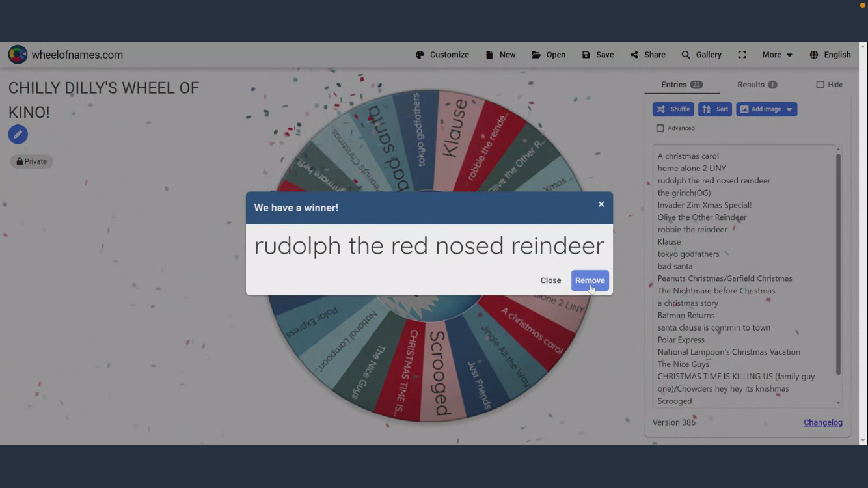
Task: Click the 'A christmas carol' entry text
Action: pos(688,156)
